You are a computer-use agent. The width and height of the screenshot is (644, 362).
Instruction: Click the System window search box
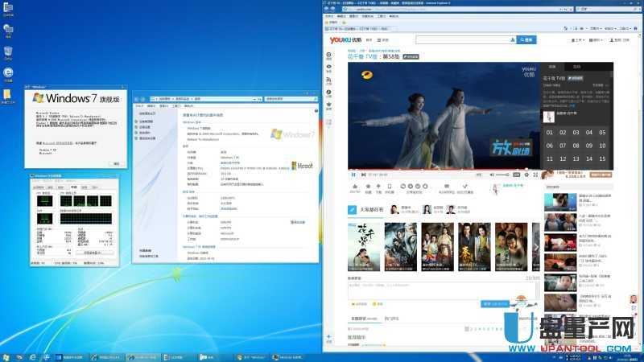(291, 99)
